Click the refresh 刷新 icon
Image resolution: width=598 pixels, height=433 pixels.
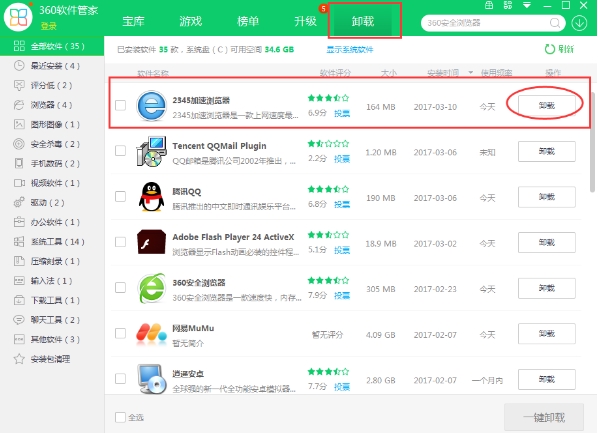tap(550, 49)
